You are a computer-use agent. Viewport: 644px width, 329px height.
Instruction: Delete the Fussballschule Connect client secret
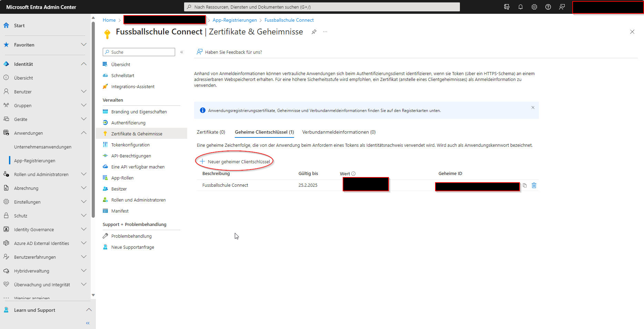point(534,185)
